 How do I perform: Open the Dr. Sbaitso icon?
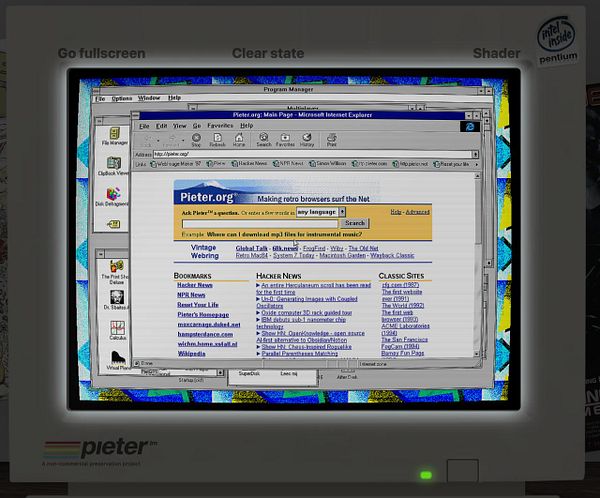(x=117, y=300)
